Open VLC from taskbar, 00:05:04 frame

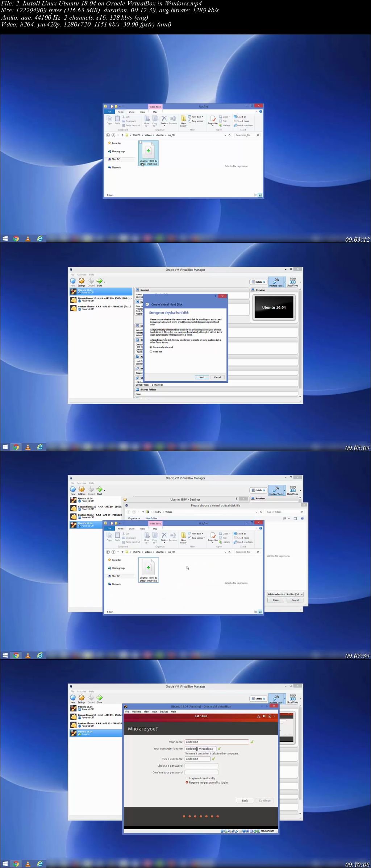tap(28, 447)
